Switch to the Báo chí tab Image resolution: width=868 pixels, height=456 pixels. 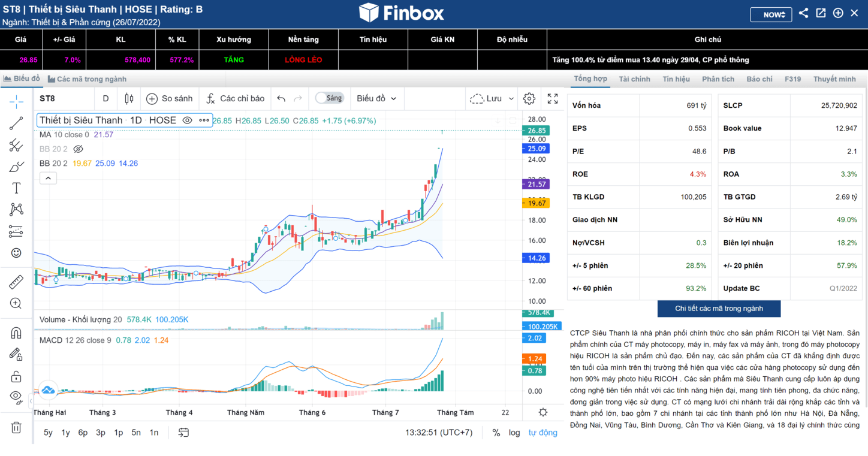[759, 79]
